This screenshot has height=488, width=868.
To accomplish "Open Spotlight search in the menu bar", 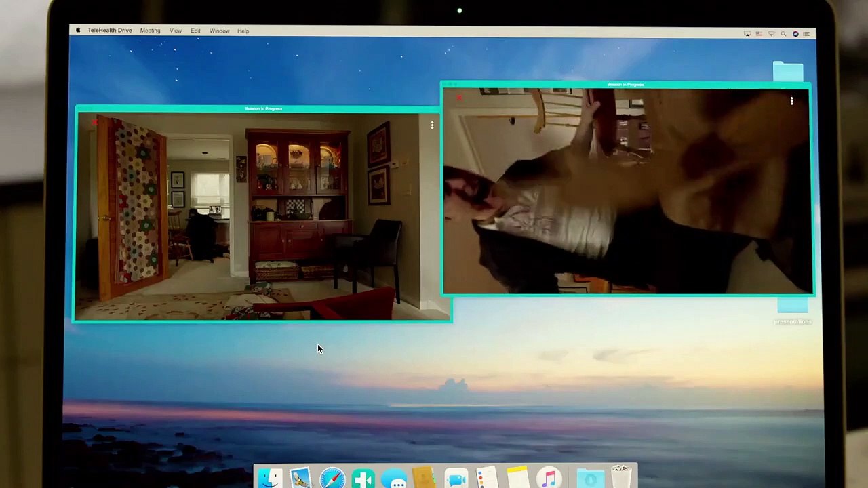I will pos(783,33).
